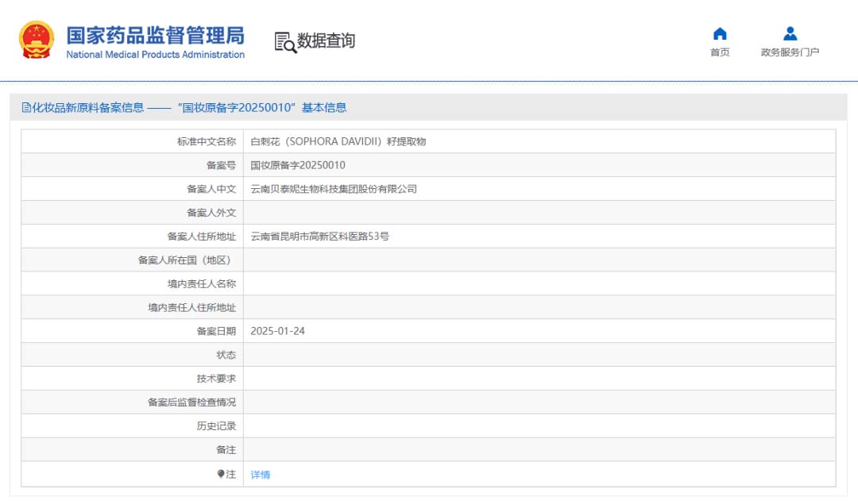
Task: Open the 详情 link
Action: pos(261,475)
